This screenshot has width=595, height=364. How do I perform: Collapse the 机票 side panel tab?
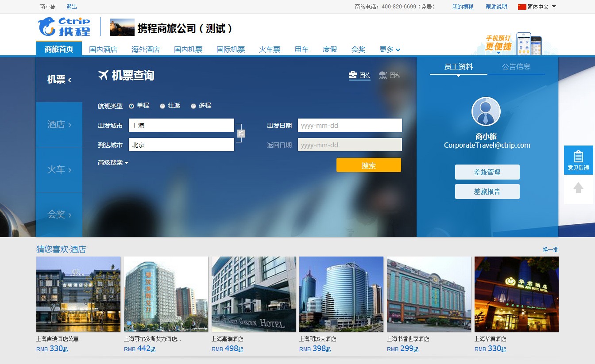tap(59, 80)
